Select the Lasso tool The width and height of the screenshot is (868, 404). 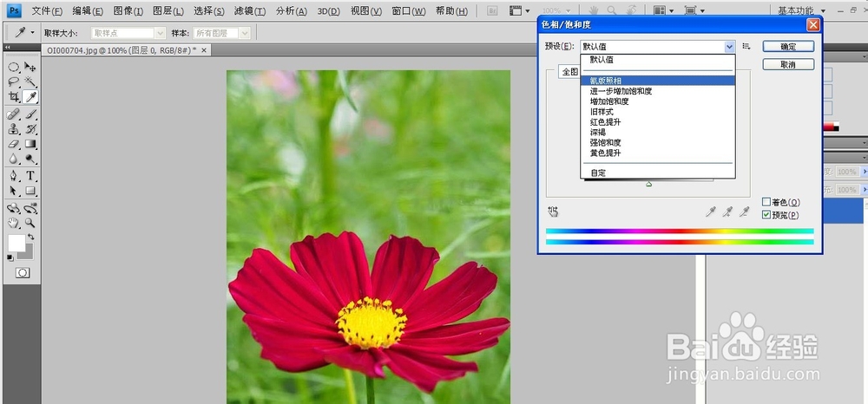[x=14, y=81]
